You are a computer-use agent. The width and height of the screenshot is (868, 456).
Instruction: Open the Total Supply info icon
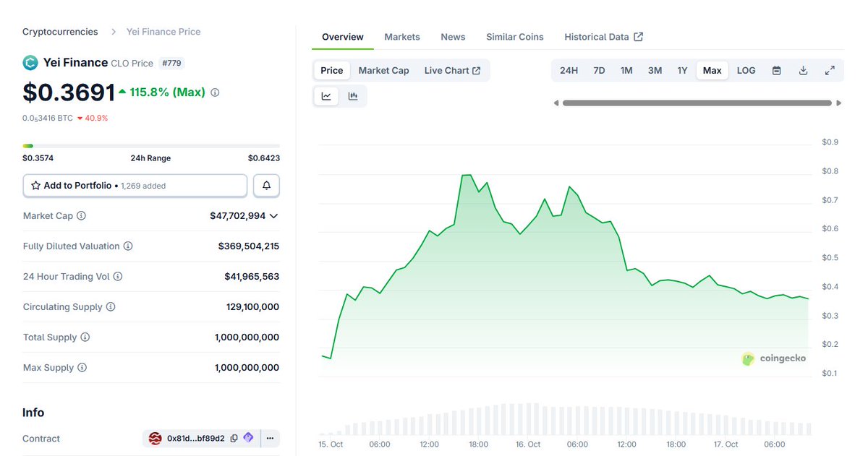point(85,337)
